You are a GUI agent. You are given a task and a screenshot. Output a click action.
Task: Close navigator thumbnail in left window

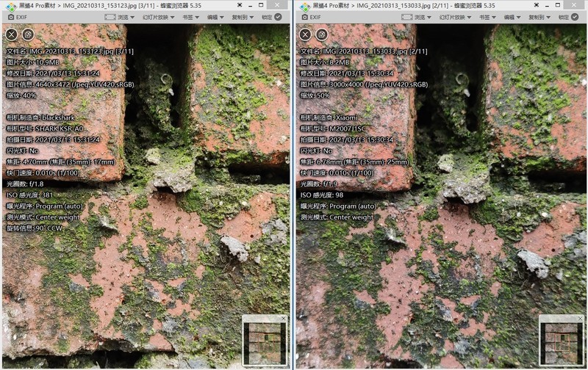pos(283,318)
